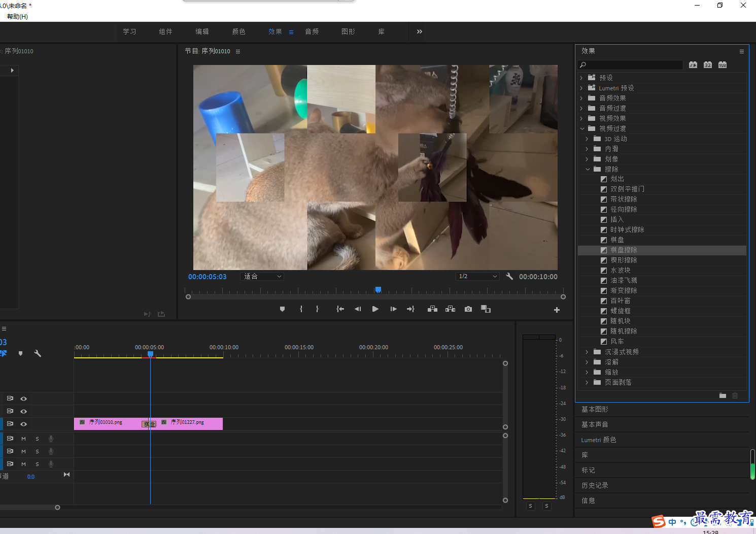Jump to the In point
The width and height of the screenshot is (756, 534).
pyautogui.click(x=340, y=309)
